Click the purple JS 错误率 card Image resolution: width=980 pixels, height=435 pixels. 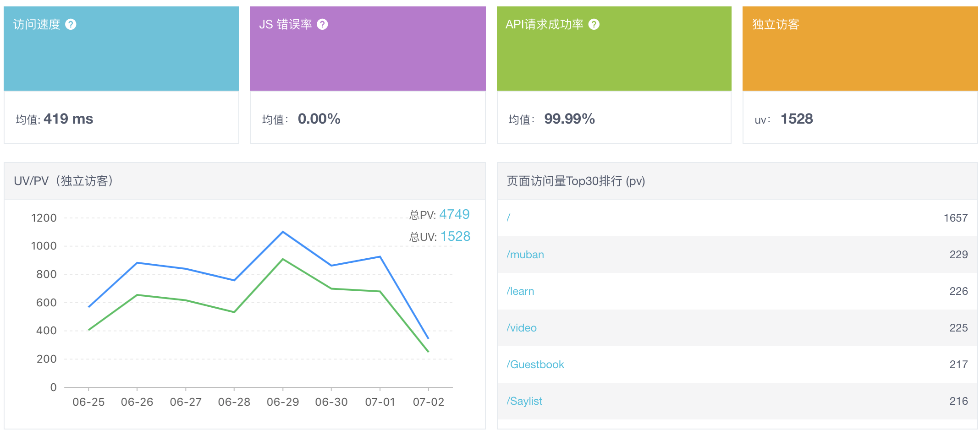tap(368, 55)
